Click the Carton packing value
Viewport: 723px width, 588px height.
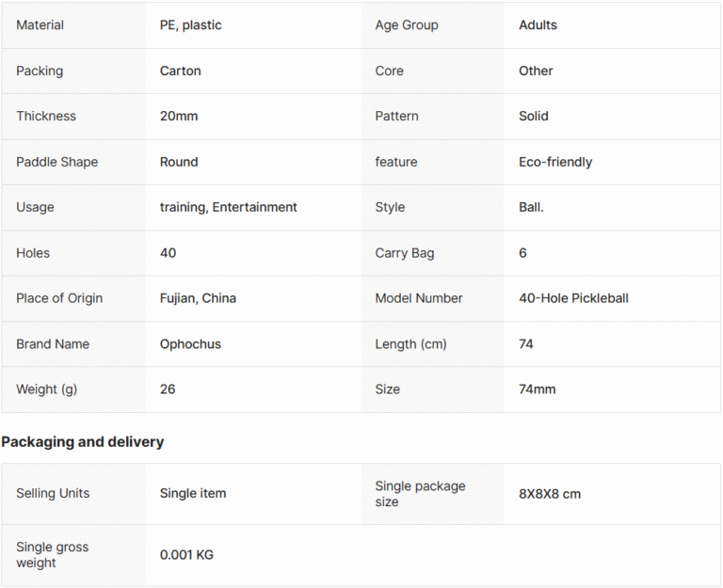click(181, 71)
